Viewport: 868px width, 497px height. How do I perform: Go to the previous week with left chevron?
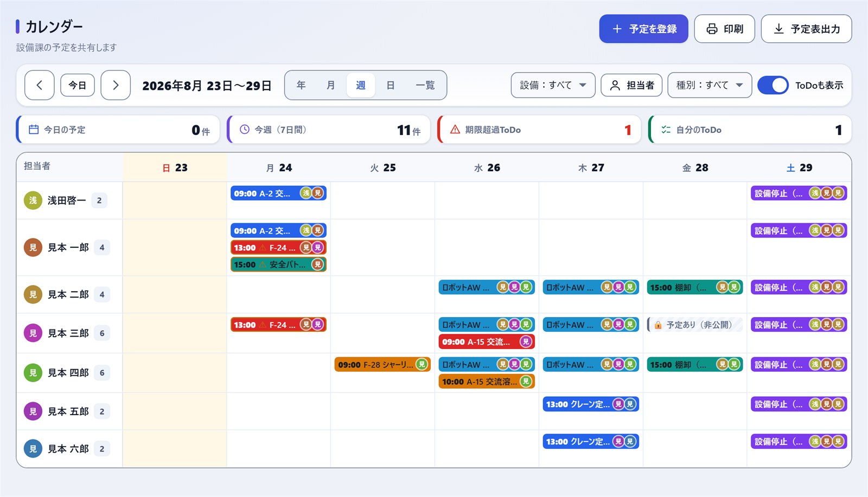click(39, 85)
